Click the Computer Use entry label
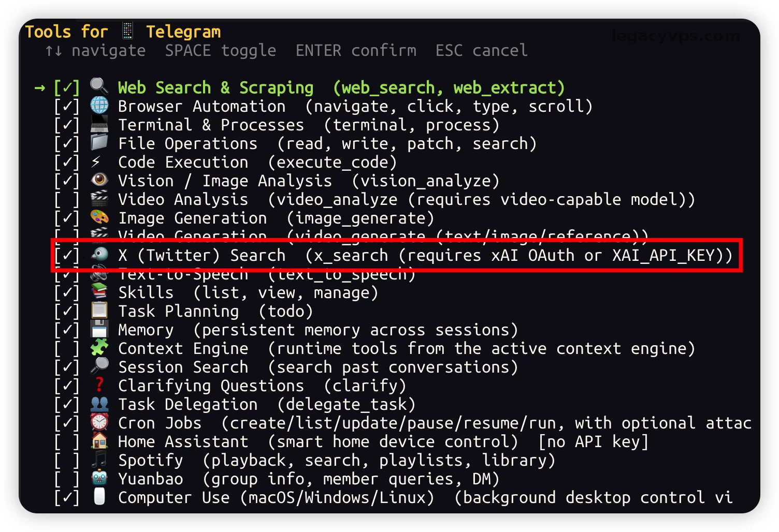This screenshot has height=532, width=779. click(x=174, y=497)
